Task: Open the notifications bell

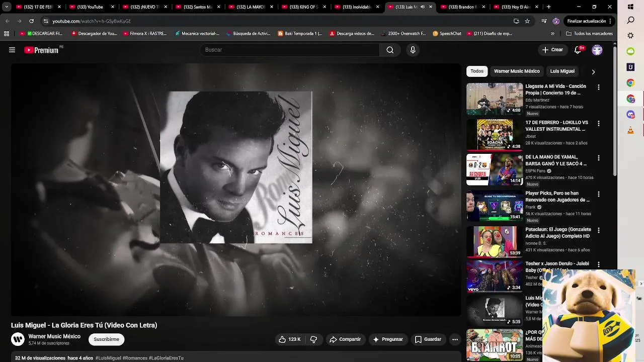Action: tap(578, 50)
